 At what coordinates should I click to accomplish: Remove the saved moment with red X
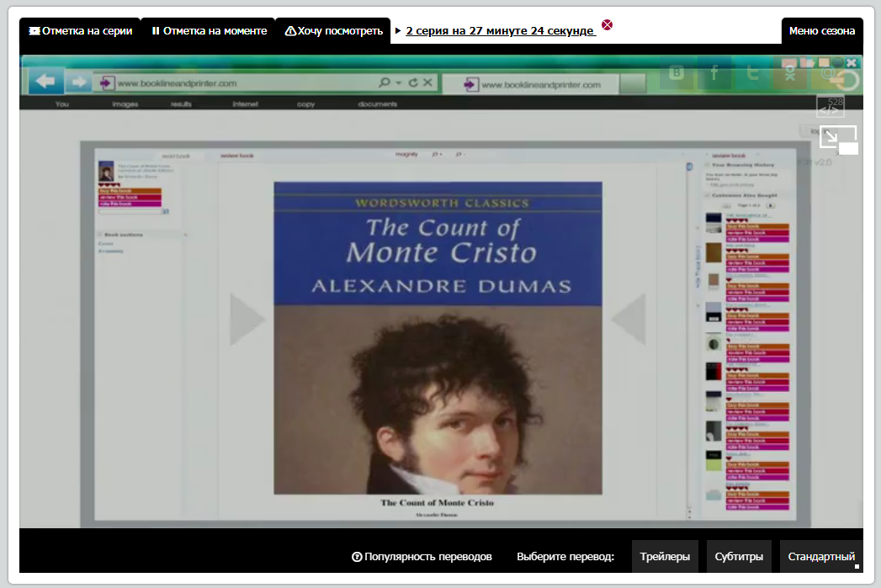click(607, 24)
